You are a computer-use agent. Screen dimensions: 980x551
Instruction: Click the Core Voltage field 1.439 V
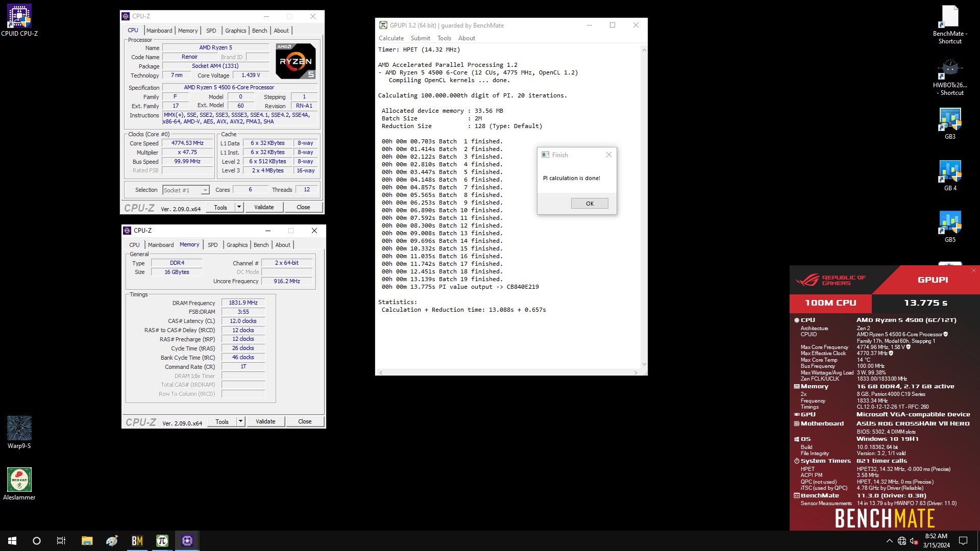251,75
